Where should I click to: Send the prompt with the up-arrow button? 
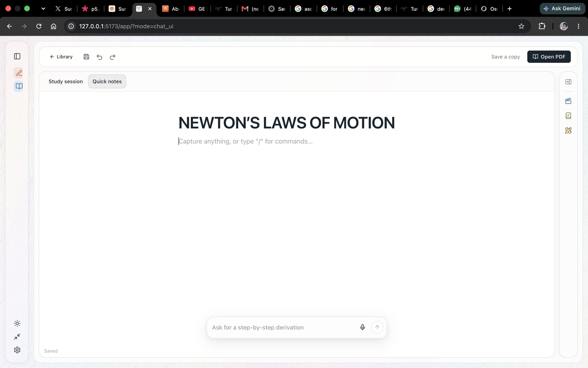pos(377,327)
